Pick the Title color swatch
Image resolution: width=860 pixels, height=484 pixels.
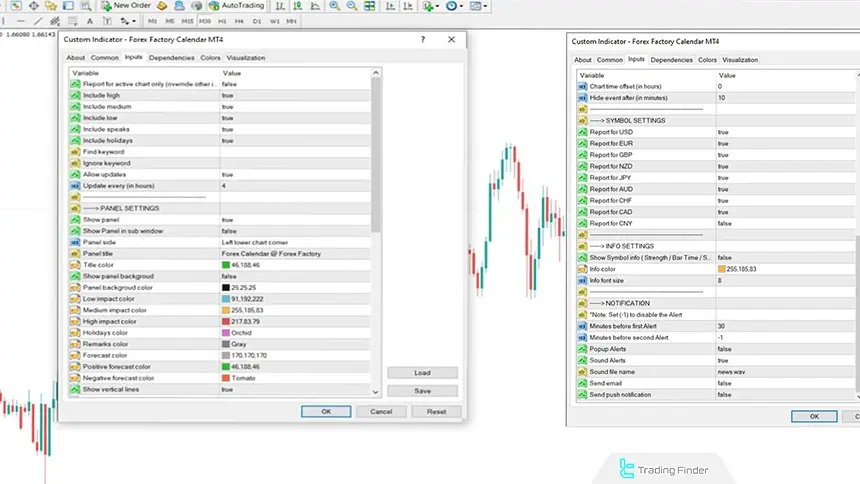(x=225, y=265)
